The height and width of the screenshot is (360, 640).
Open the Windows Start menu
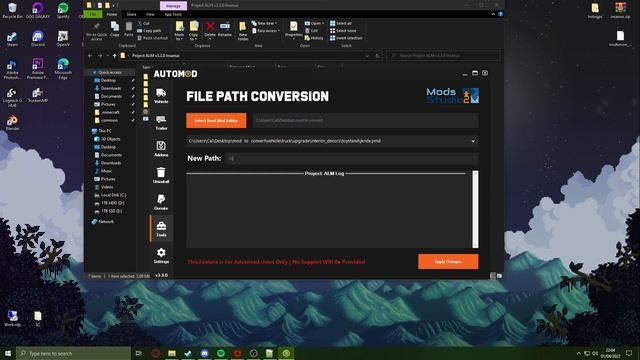pyautogui.click(x=8, y=353)
